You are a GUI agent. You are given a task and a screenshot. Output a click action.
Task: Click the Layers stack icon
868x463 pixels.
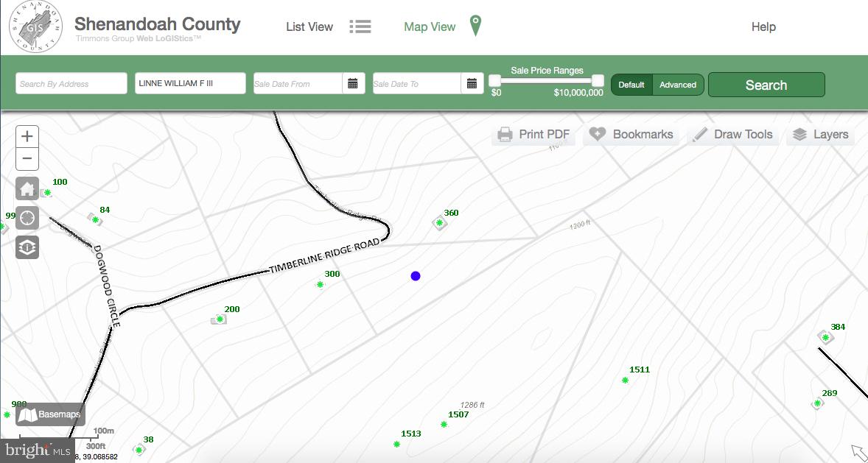click(800, 135)
